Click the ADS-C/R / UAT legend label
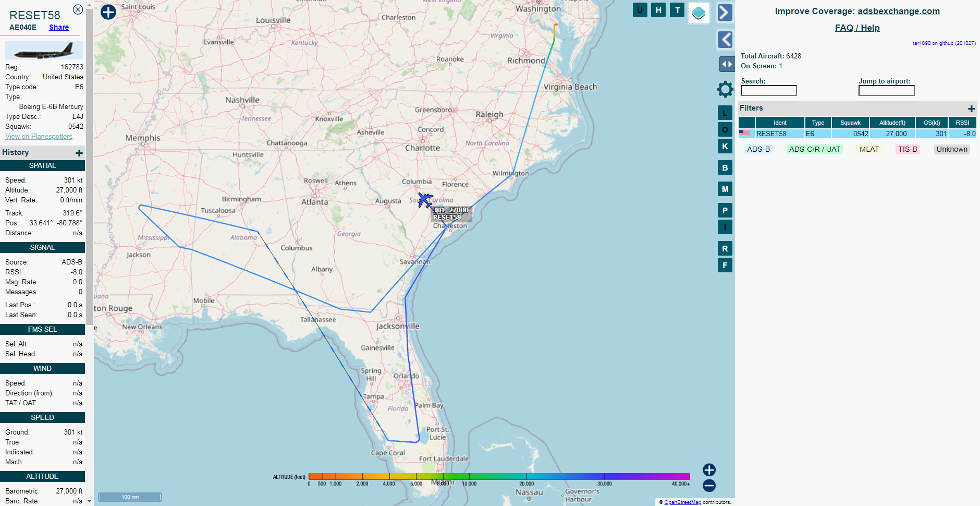 814,149
